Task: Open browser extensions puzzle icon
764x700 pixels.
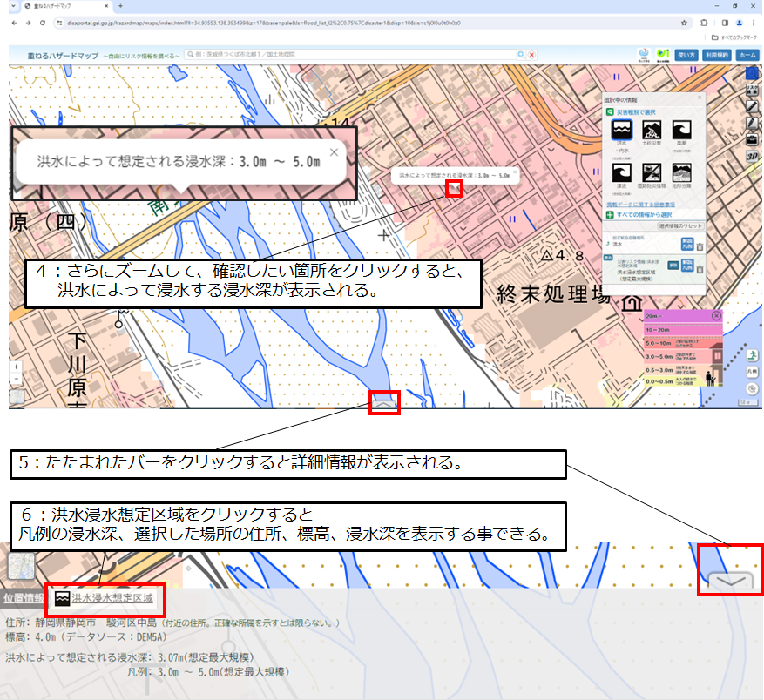Action: [x=704, y=23]
